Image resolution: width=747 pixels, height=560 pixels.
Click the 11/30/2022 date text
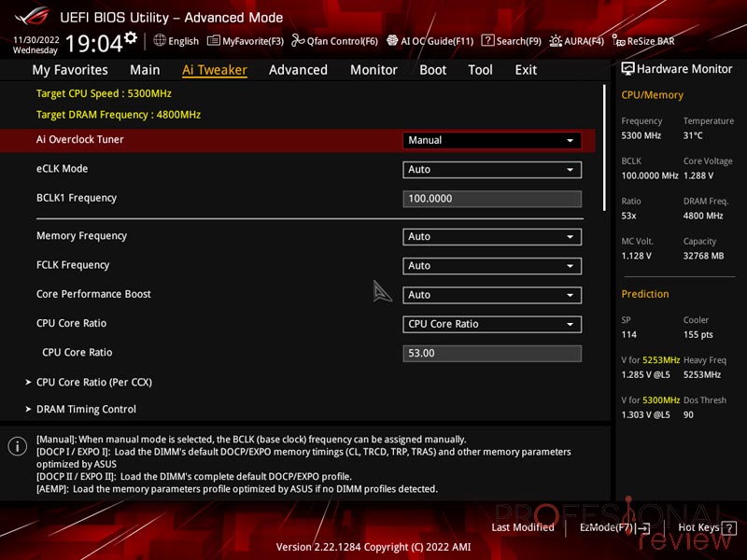click(36, 39)
